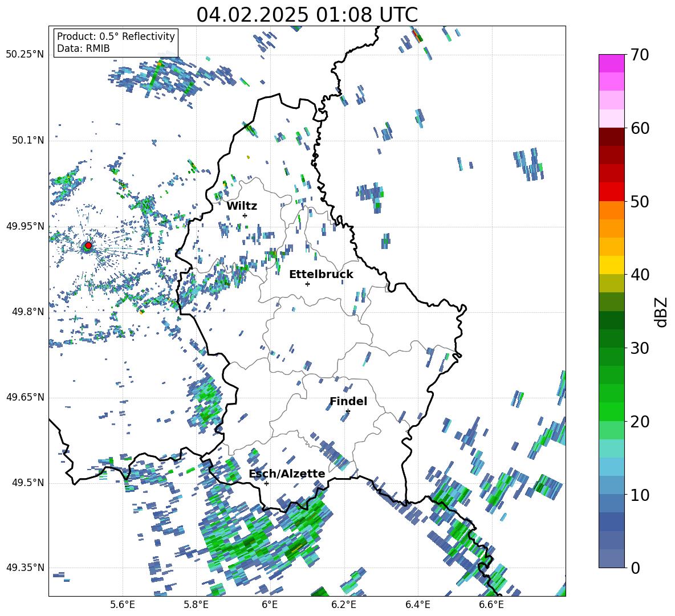This screenshot has height=616, width=675.
Task: Click the red radar site marker
Action: (88, 246)
